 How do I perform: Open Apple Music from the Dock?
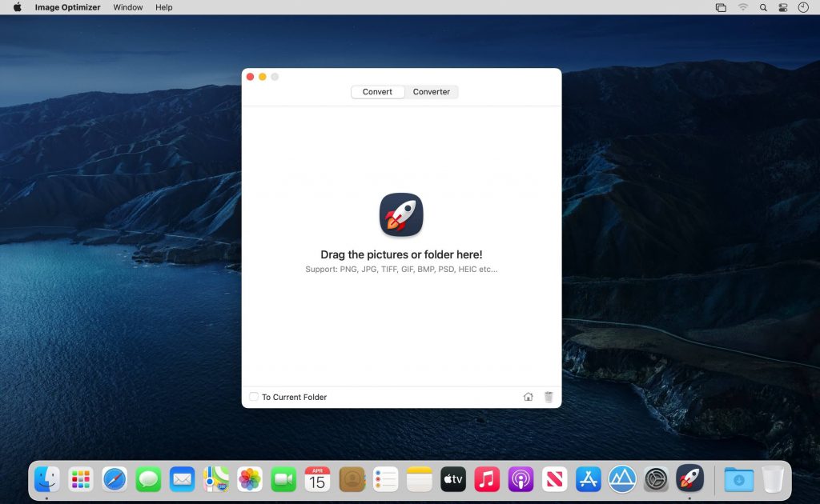click(x=487, y=479)
